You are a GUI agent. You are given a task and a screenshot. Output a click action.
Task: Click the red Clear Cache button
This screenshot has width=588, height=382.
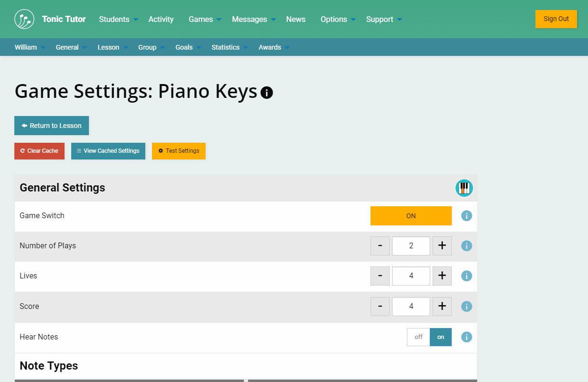(39, 151)
